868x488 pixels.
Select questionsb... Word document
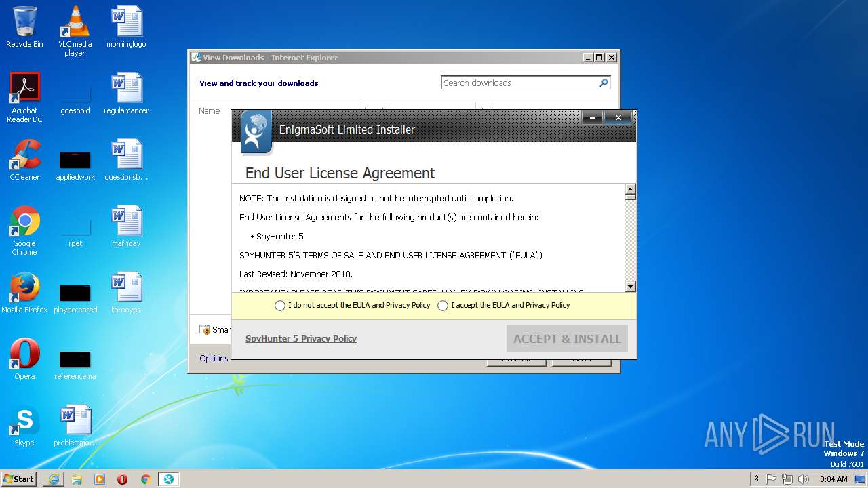tap(126, 161)
